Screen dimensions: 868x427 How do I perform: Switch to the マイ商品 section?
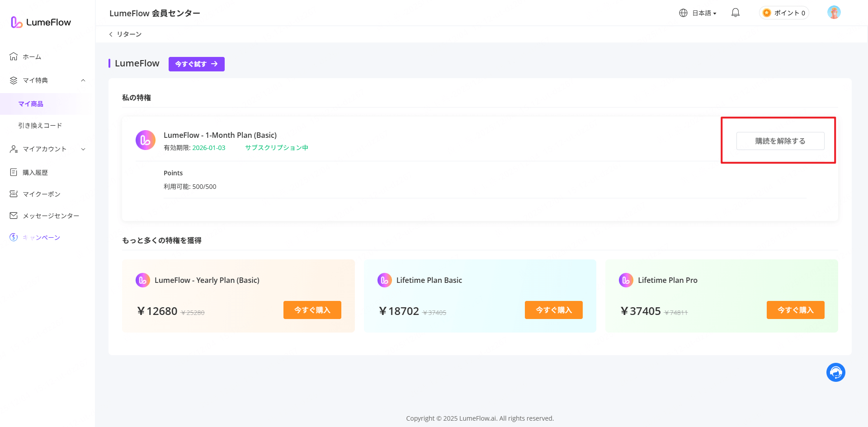pyautogui.click(x=31, y=103)
